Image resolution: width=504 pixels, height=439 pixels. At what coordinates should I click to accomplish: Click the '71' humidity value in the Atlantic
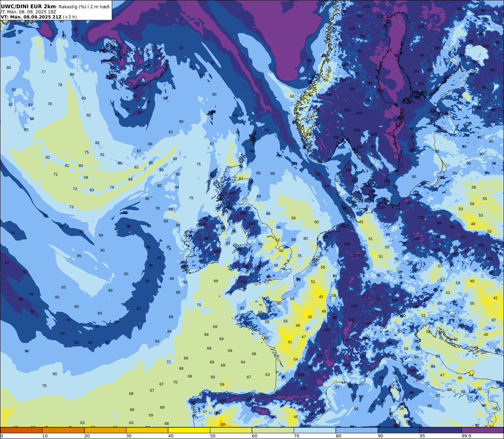[x=56, y=174]
